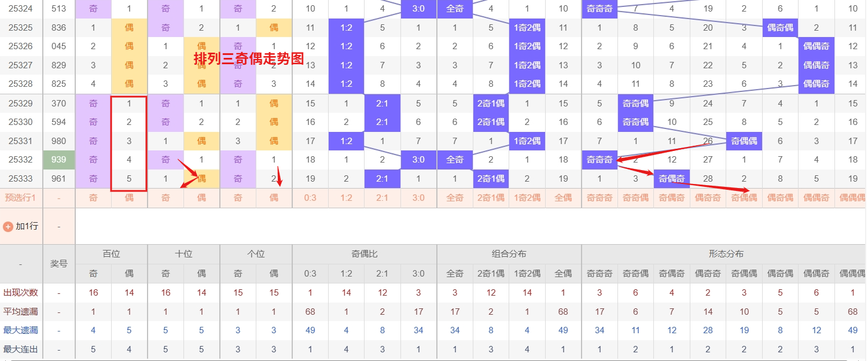Click the 出现次数 row label
Viewport: 868px width, 361px height.
click(x=21, y=293)
